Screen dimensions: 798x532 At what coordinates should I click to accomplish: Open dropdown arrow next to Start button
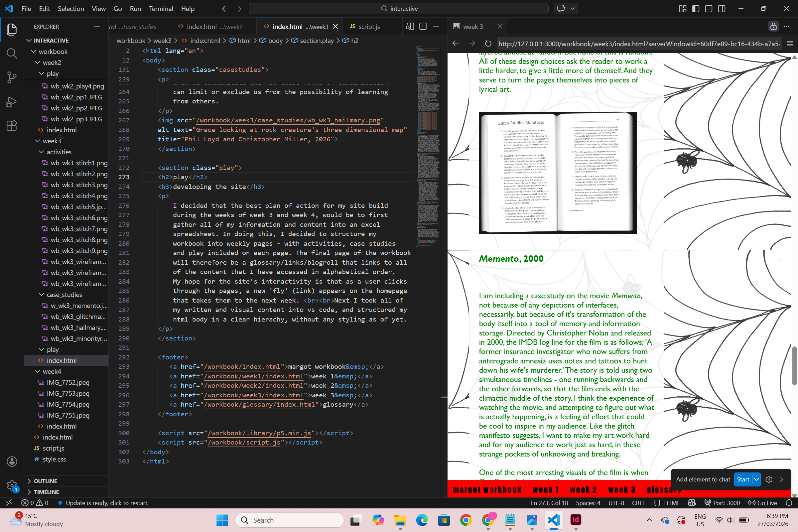point(756,479)
